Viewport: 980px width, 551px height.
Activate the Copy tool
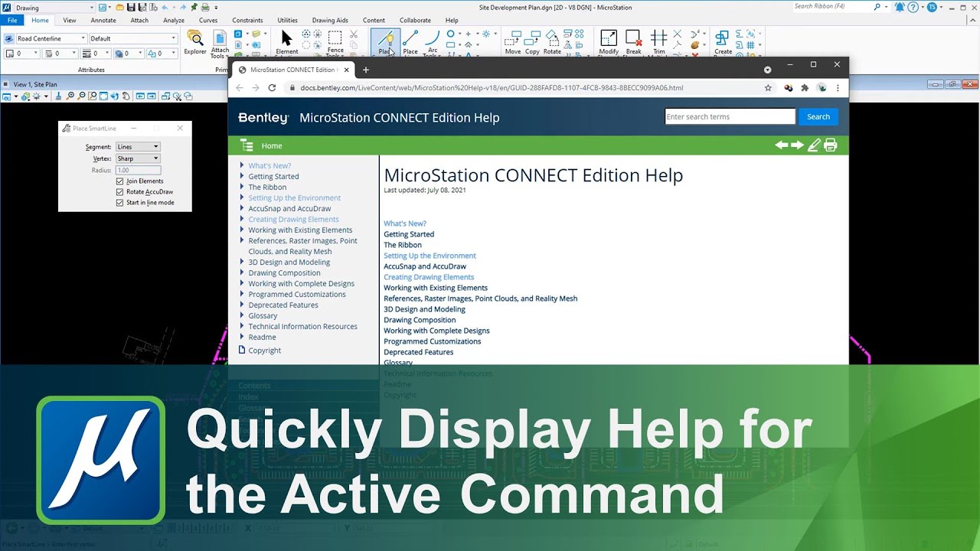pyautogui.click(x=532, y=42)
